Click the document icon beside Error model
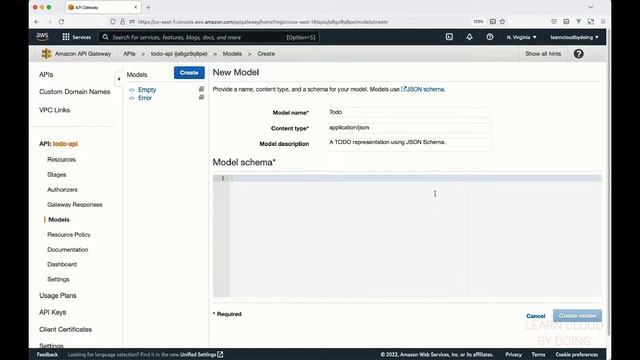The width and height of the screenshot is (640, 360). (201, 97)
